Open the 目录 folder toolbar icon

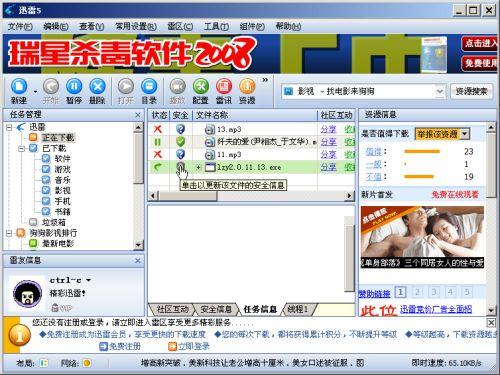(149, 91)
